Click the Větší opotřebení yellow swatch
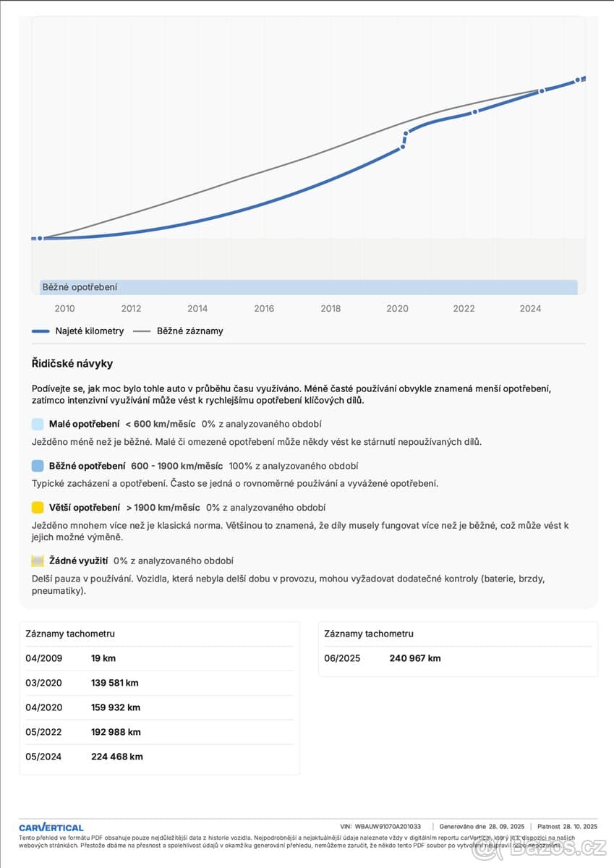Image resolution: width=614 pixels, height=868 pixels. 38,508
